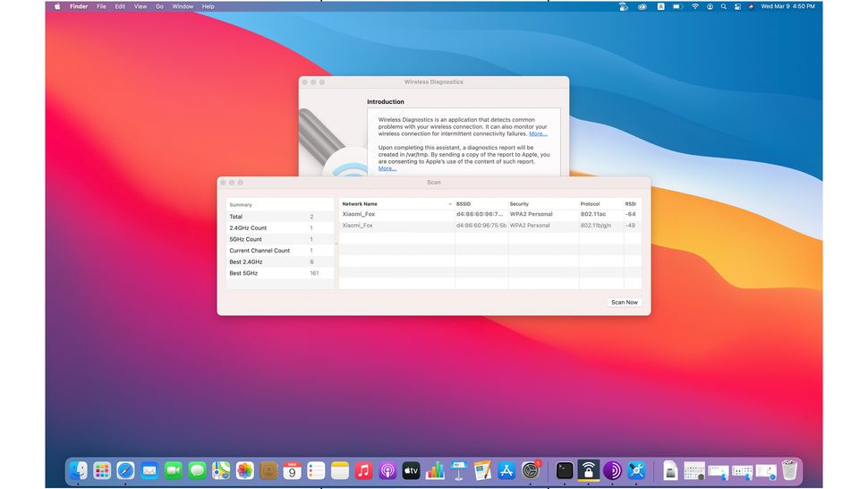Open Notes from the dock
This screenshot has width=868, height=489.
[340, 471]
